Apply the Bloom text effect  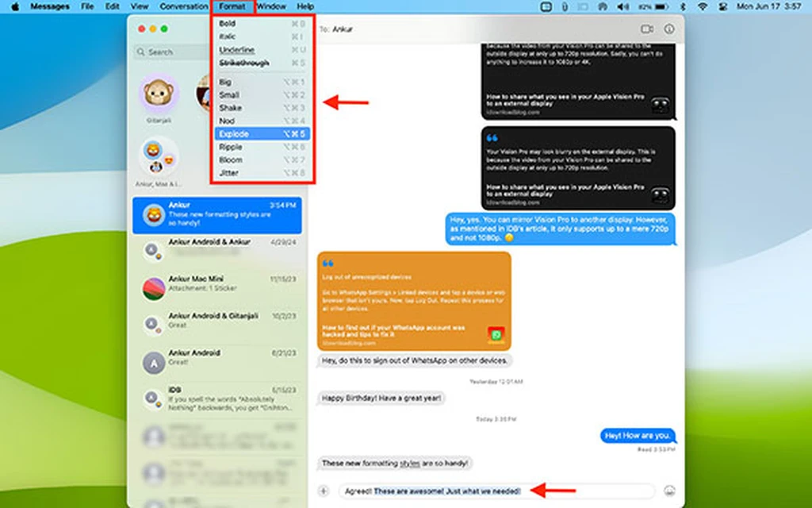point(262,160)
